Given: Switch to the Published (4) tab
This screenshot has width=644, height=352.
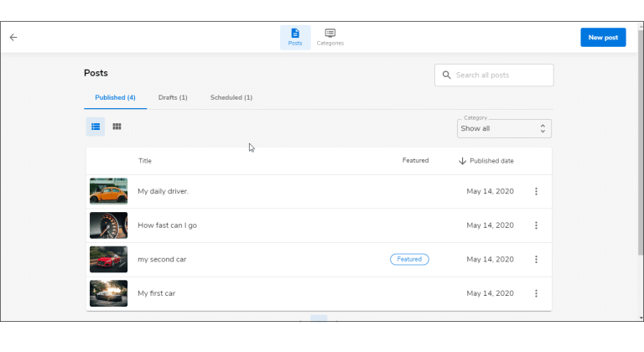Looking at the screenshot, I should (x=115, y=98).
